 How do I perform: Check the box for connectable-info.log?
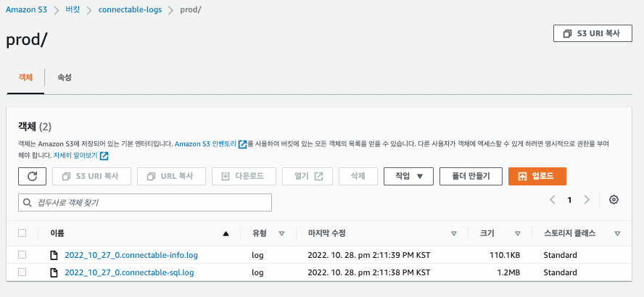point(22,255)
